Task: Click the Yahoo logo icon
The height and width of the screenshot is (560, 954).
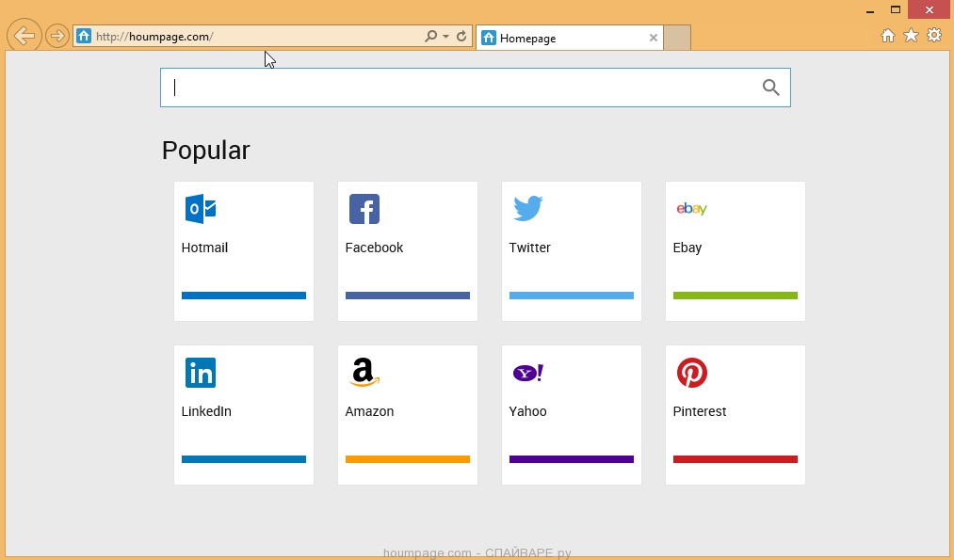Action: [x=528, y=373]
